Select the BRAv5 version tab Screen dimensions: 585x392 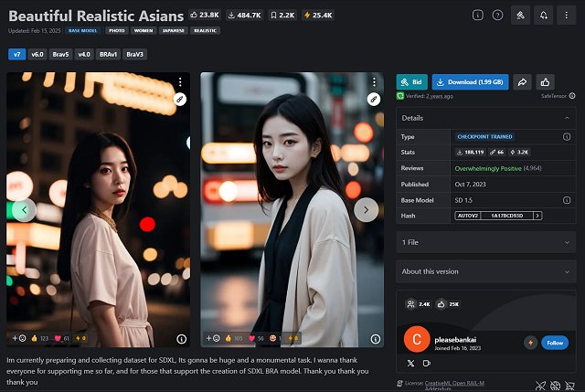click(x=60, y=54)
